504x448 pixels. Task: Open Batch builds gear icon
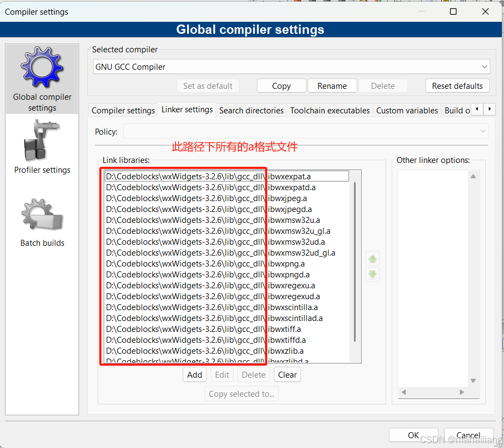42,214
